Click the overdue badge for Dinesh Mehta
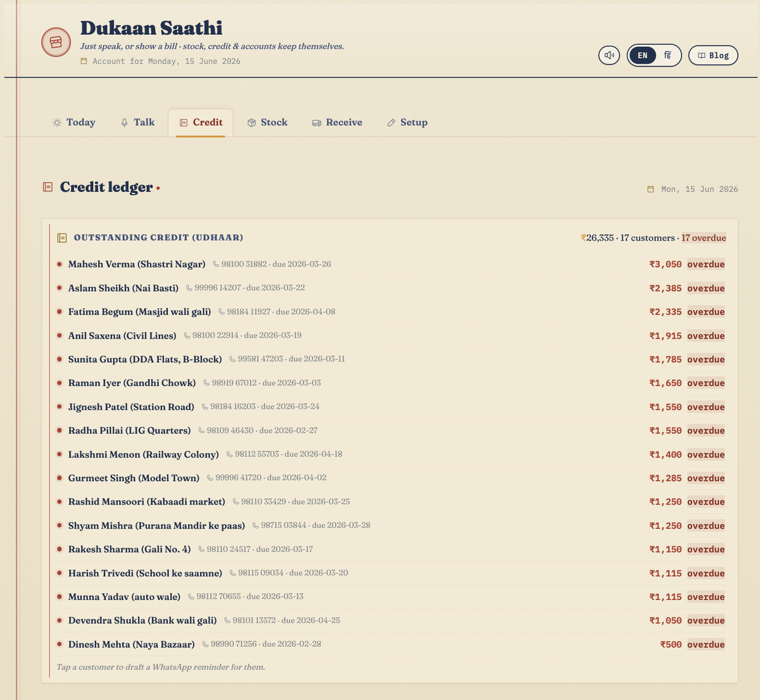 [706, 644]
